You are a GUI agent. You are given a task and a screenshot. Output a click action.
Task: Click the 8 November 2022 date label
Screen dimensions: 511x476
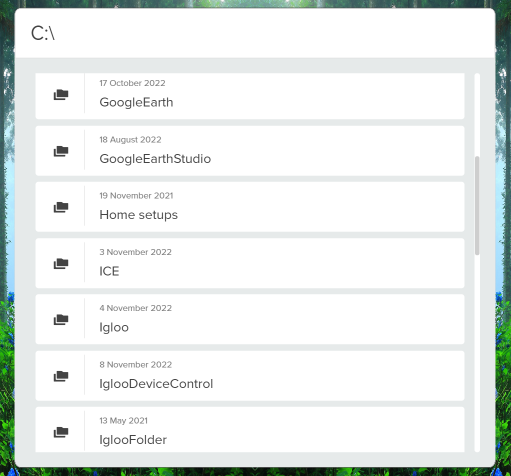pos(136,365)
